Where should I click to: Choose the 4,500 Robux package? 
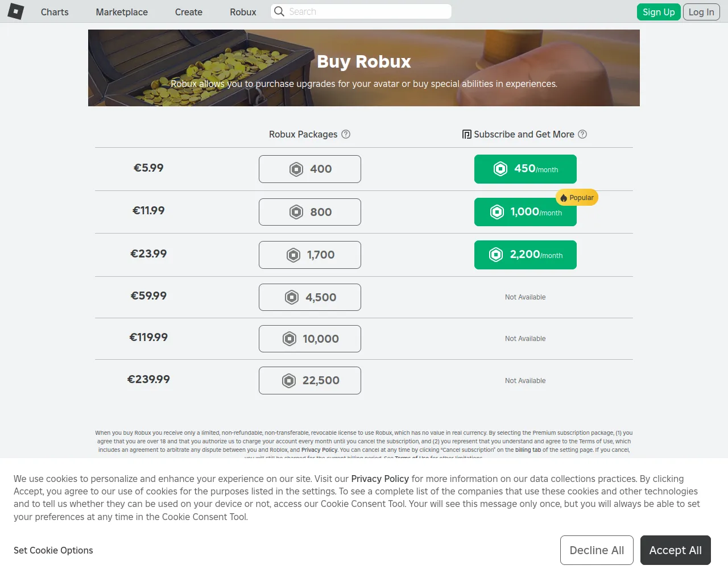pyautogui.click(x=310, y=297)
